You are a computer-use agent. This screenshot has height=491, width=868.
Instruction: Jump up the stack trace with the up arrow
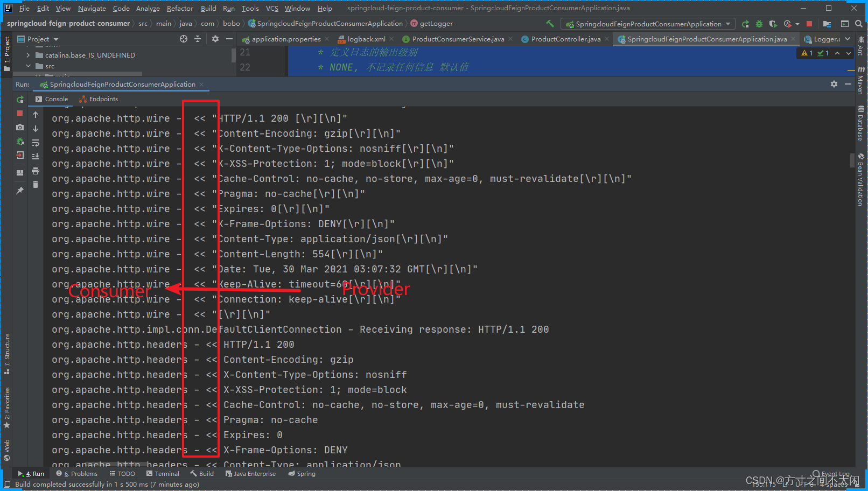coord(36,115)
